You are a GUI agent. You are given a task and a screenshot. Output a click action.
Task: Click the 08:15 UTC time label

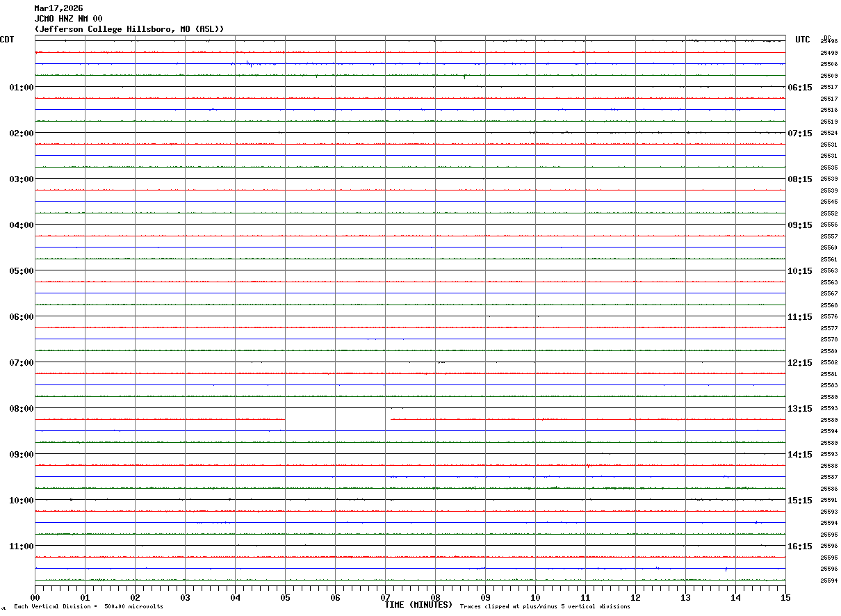click(x=799, y=179)
